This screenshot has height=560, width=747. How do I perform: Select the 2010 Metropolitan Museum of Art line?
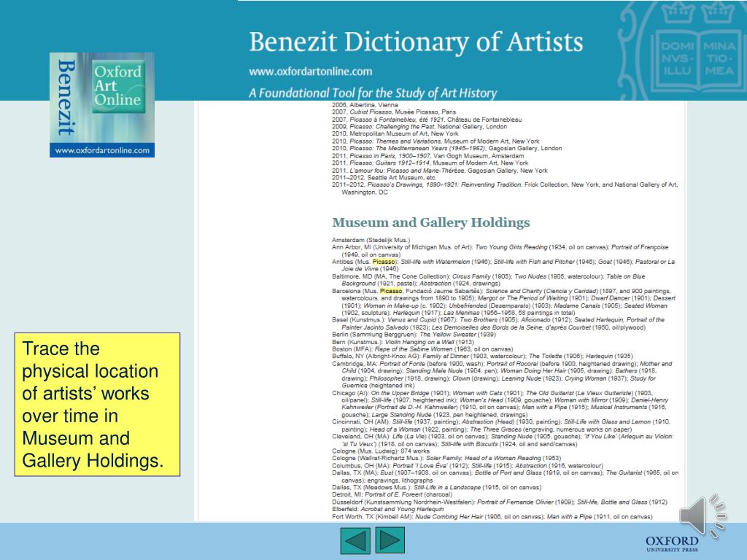395,134
